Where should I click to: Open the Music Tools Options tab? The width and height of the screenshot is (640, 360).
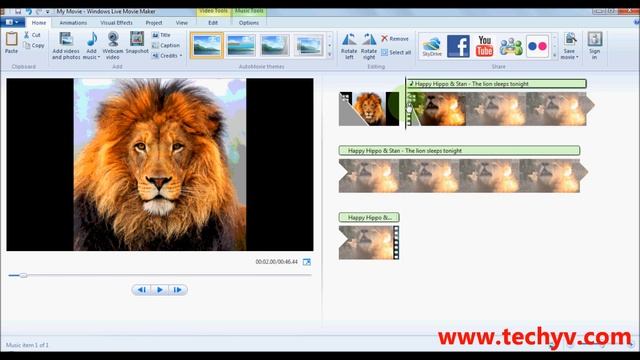click(x=249, y=23)
